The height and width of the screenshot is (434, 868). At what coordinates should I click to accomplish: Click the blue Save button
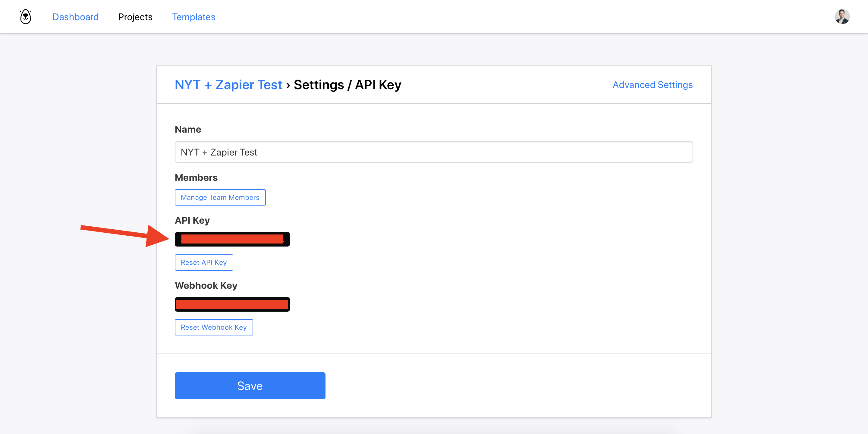(250, 385)
